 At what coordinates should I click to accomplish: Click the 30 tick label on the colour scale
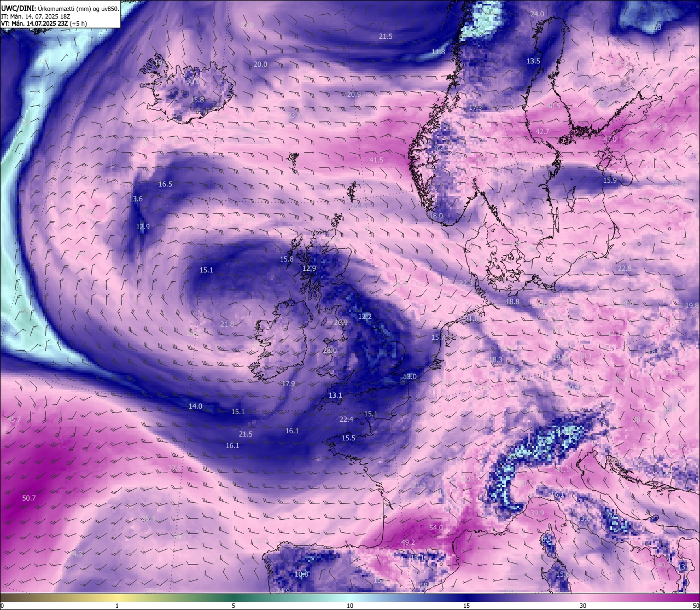coord(583,606)
